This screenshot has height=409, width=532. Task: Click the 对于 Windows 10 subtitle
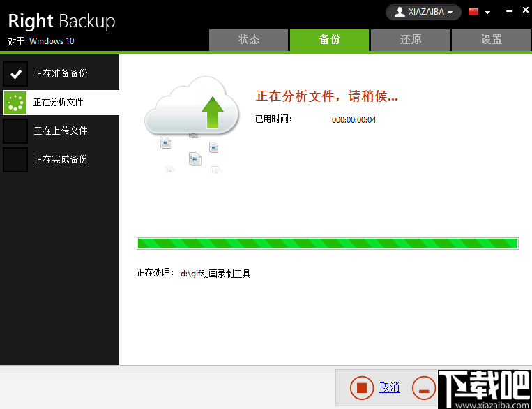(x=41, y=41)
